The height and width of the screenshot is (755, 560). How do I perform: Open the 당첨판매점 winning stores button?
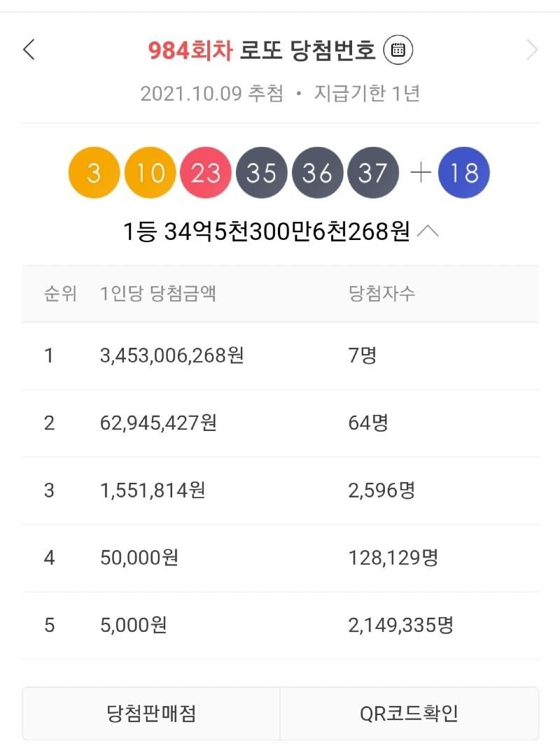151,713
